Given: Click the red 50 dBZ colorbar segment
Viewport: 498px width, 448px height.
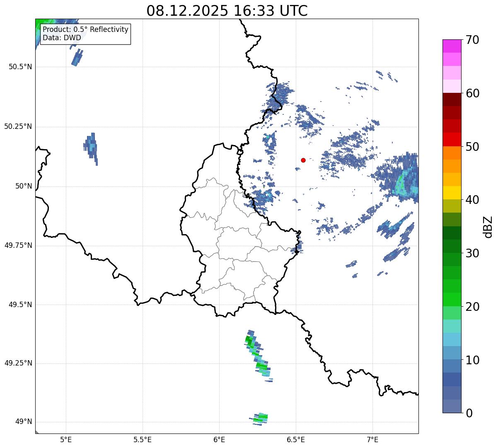Looking at the screenshot, I should (452, 139).
